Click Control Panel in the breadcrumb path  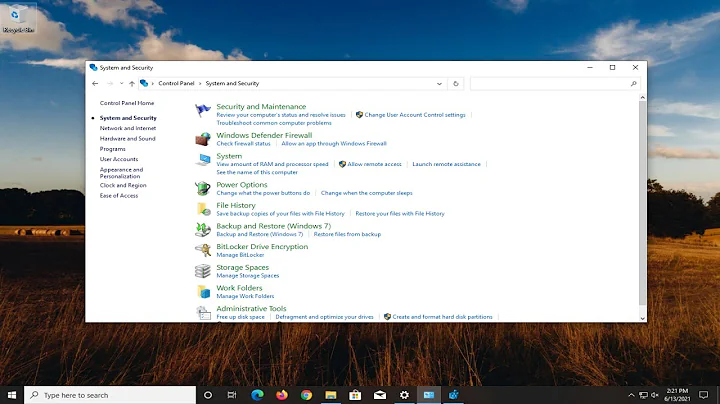pos(176,83)
